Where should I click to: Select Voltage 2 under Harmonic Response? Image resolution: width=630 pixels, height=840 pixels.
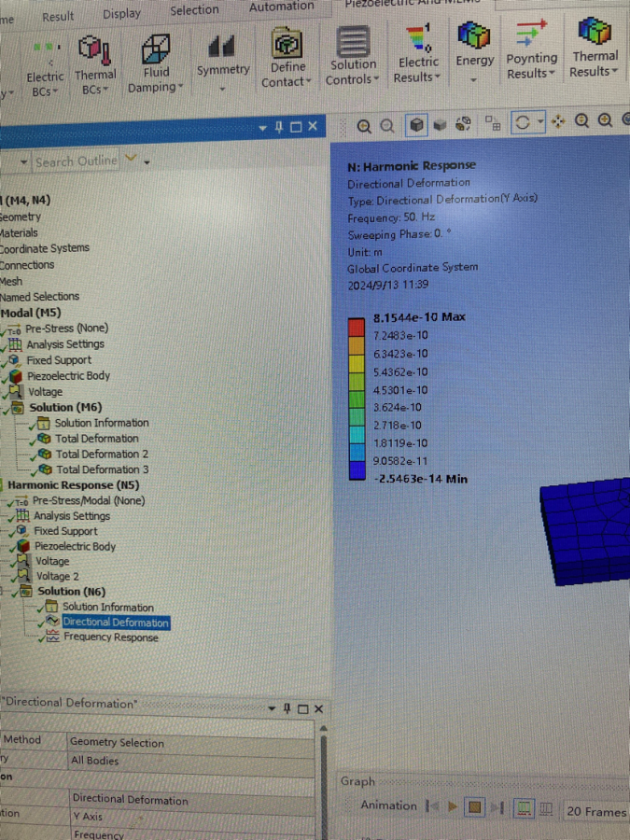[x=57, y=577]
